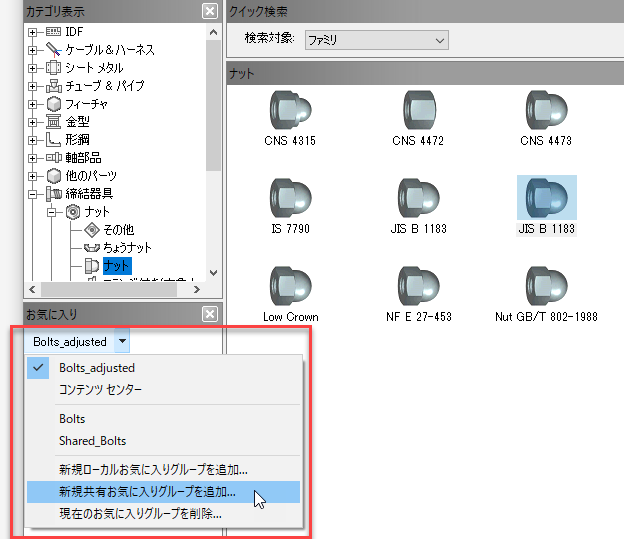
Task: Expand the シートメタル tree node
Action: [x=33, y=68]
